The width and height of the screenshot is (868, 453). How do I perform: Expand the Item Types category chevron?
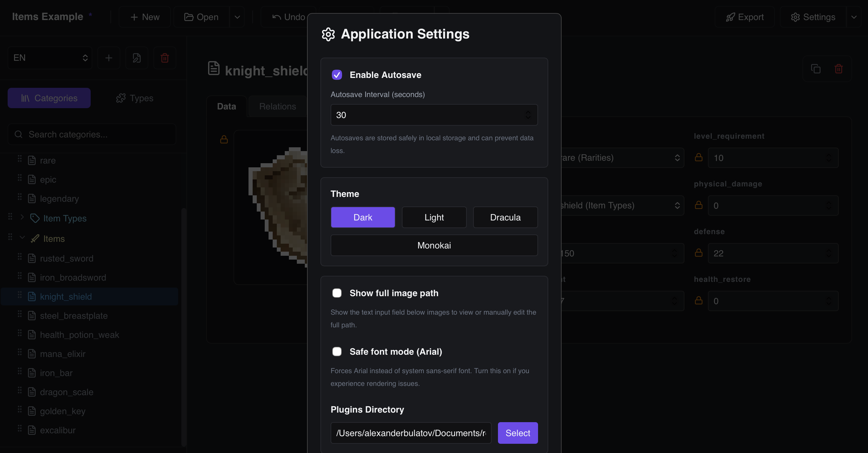(x=22, y=217)
